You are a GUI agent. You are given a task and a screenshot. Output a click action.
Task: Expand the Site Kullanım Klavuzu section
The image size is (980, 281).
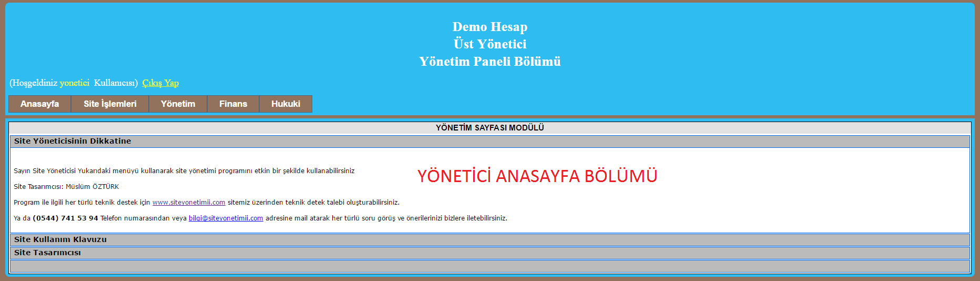coord(60,239)
